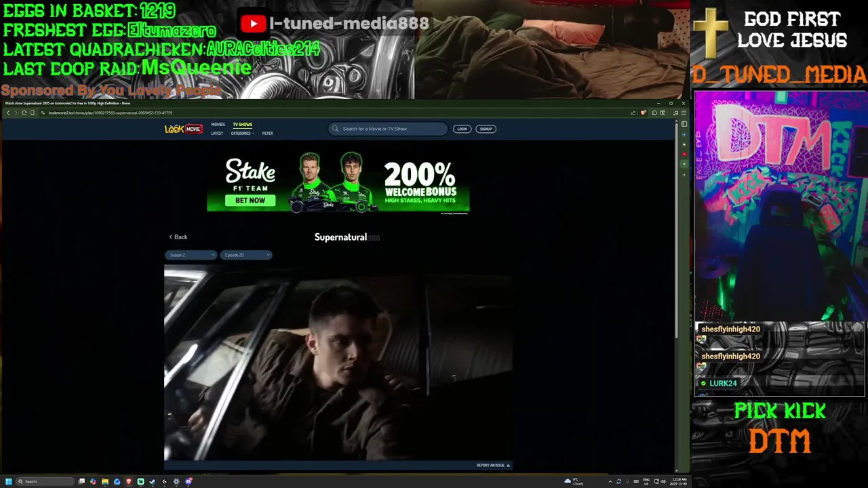The height and width of the screenshot is (488, 868).
Task: Click the Supernatural show title
Action: (x=340, y=237)
